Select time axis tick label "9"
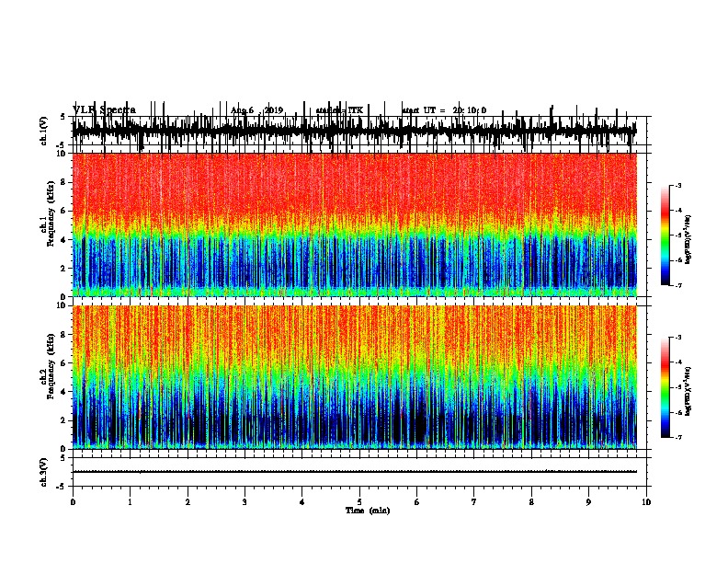Image resolution: width=728 pixels, height=563 pixels. 588,502
